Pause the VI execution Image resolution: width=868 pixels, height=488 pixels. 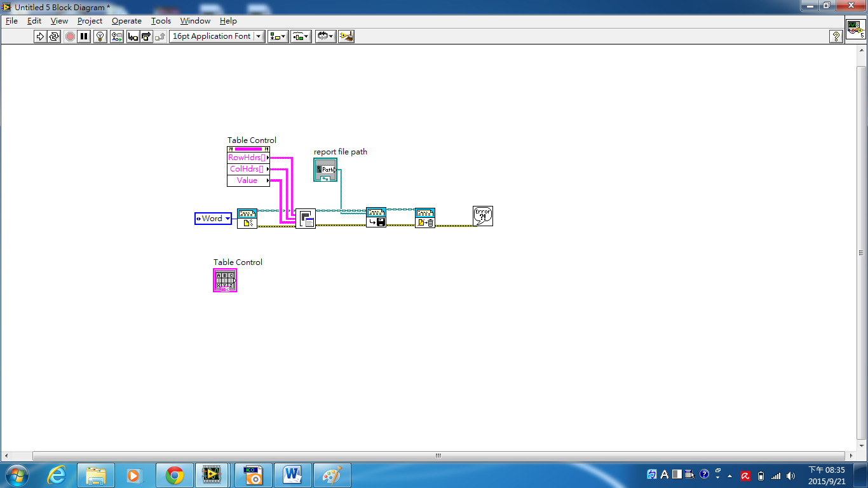84,37
